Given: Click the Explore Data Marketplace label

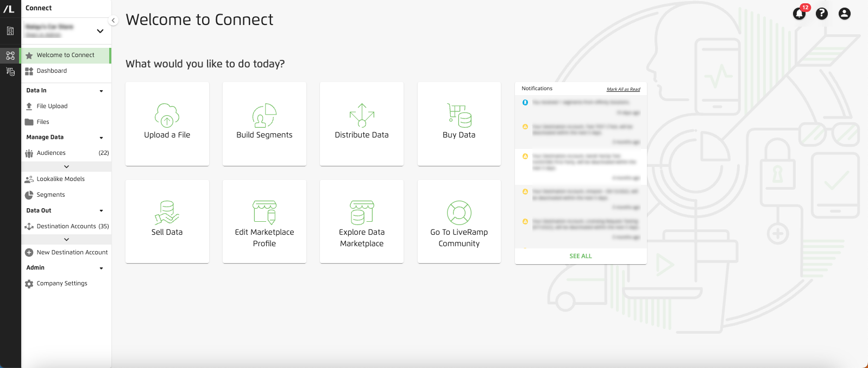Looking at the screenshot, I should point(362,238).
